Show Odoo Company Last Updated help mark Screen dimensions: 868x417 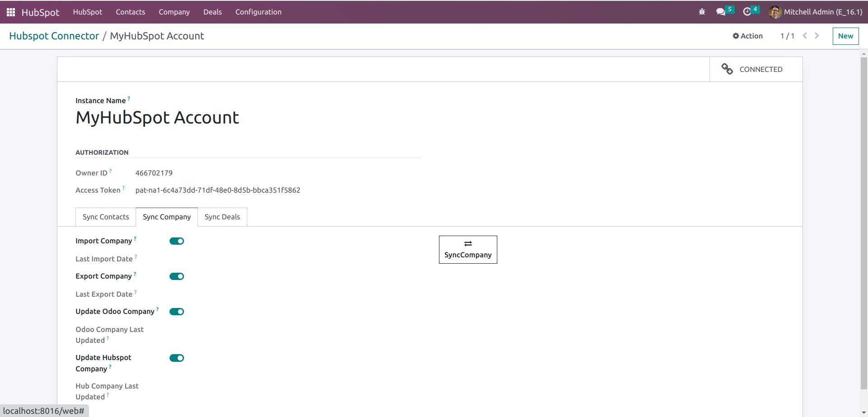(x=108, y=338)
